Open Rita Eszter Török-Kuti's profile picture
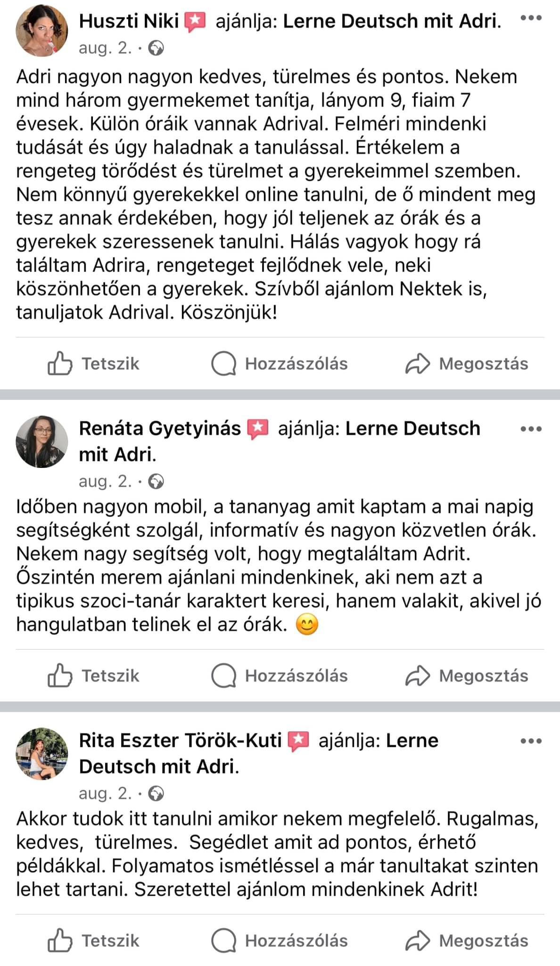This screenshot has width=560, height=966. pyautogui.click(x=42, y=754)
